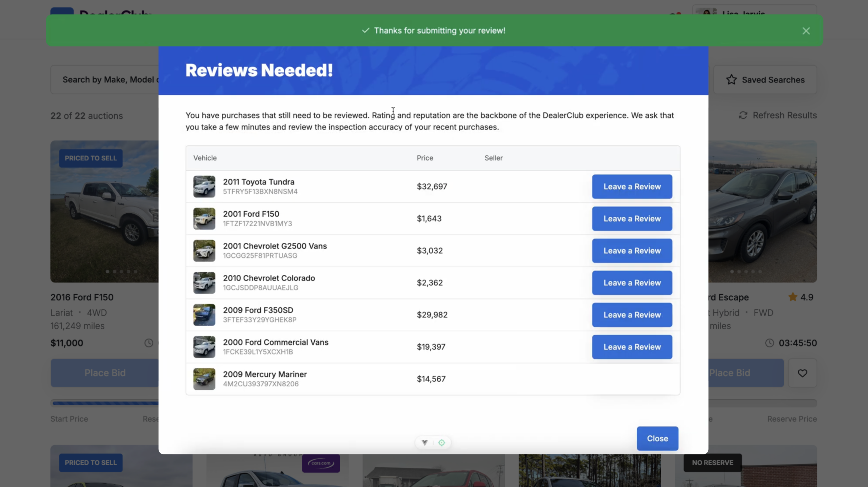Click the clock icon beside 03:45:50 timer
868x487 pixels.
(770, 343)
